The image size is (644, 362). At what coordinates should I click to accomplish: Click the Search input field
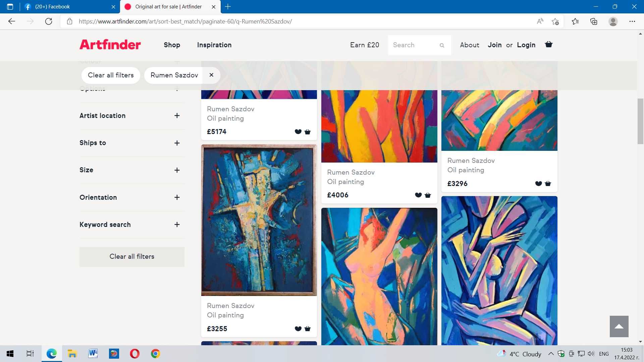tap(414, 45)
